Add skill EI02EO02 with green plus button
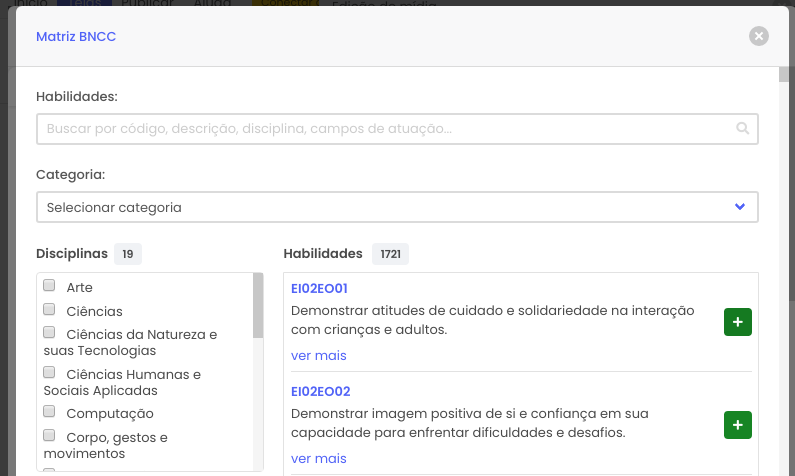Viewport: 795px width, 476px height. pyautogui.click(x=738, y=425)
